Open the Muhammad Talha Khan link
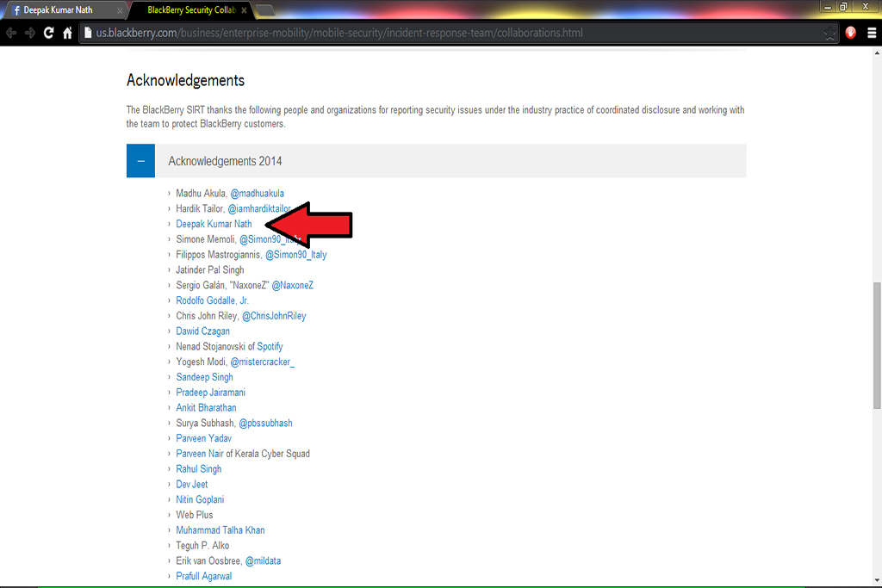 220,530
